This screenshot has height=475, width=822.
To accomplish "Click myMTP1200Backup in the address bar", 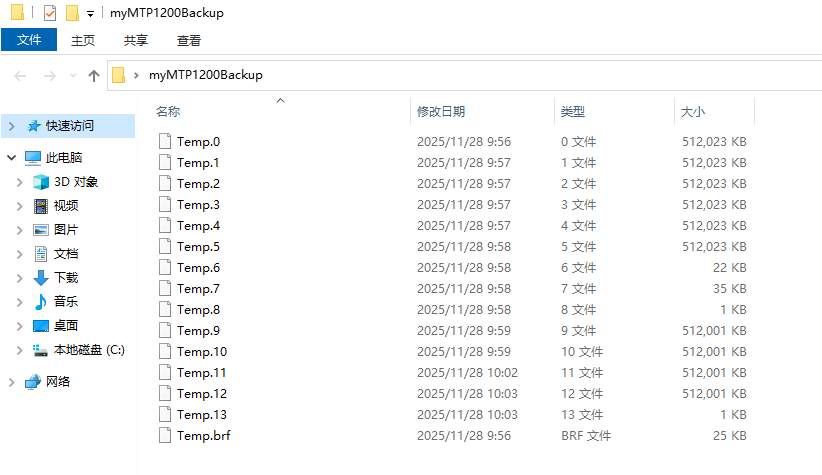I will point(205,75).
